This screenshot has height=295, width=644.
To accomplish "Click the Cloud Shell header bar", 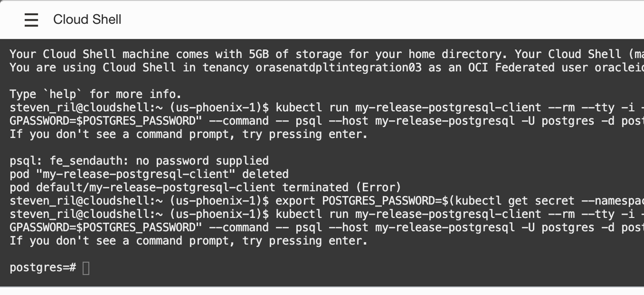I will pyautogui.click(x=322, y=20).
